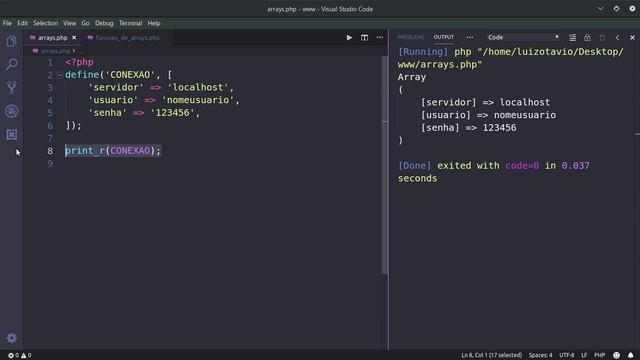Open the Terminal menu
The image size is (640, 360).
click(x=131, y=23)
